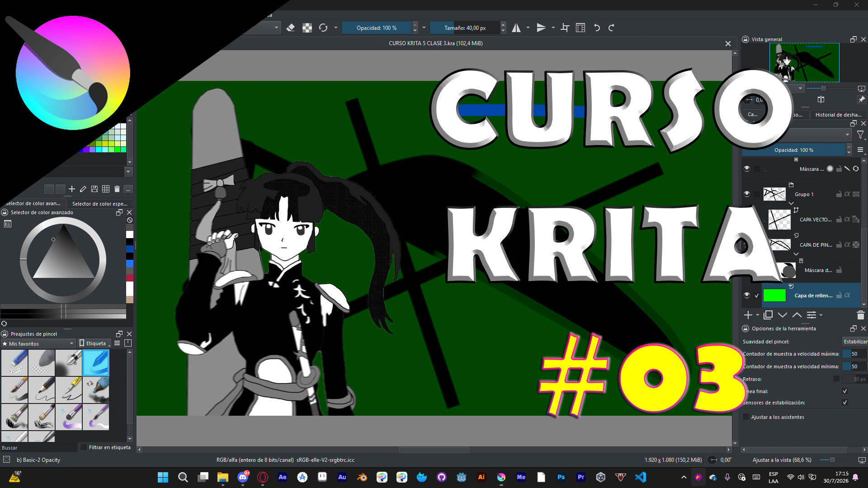Open the Etiqueta tag menu

(94, 343)
